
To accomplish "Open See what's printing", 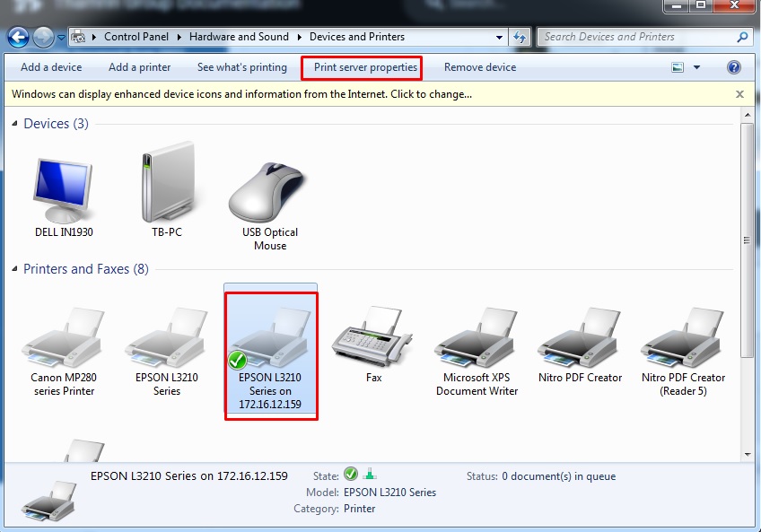I will [x=241, y=67].
